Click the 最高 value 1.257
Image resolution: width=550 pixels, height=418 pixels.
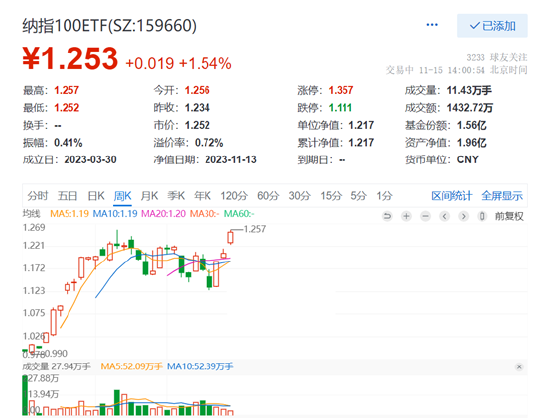pyautogui.click(x=66, y=90)
